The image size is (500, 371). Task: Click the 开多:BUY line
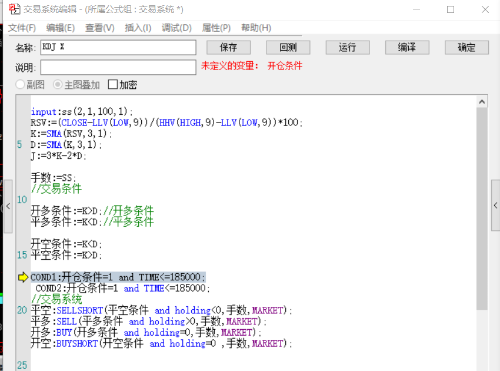coord(146,332)
